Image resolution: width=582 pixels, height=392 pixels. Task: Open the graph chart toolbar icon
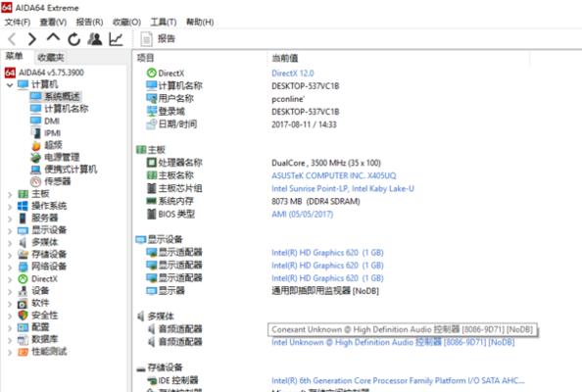coord(116,39)
